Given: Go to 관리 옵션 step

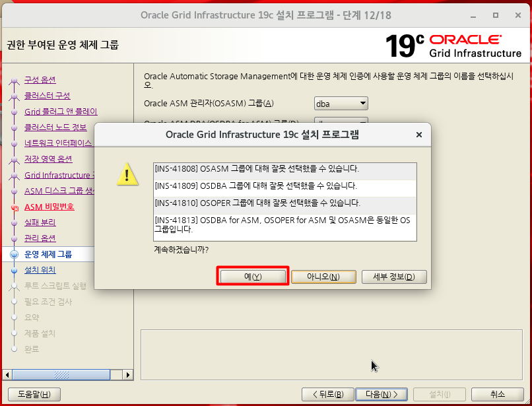Looking at the screenshot, I should point(40,238).
